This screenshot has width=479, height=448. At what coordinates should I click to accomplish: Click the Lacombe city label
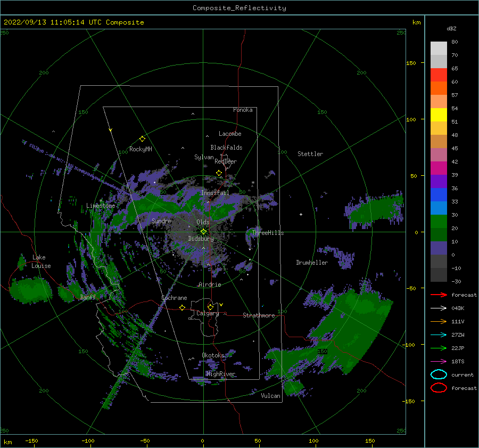coord(230,134)
